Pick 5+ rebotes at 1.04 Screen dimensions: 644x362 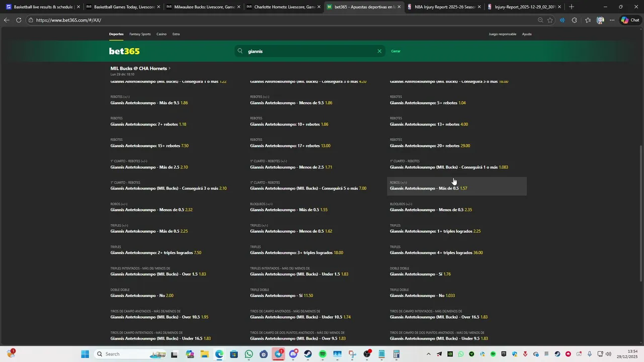point(428,103)
